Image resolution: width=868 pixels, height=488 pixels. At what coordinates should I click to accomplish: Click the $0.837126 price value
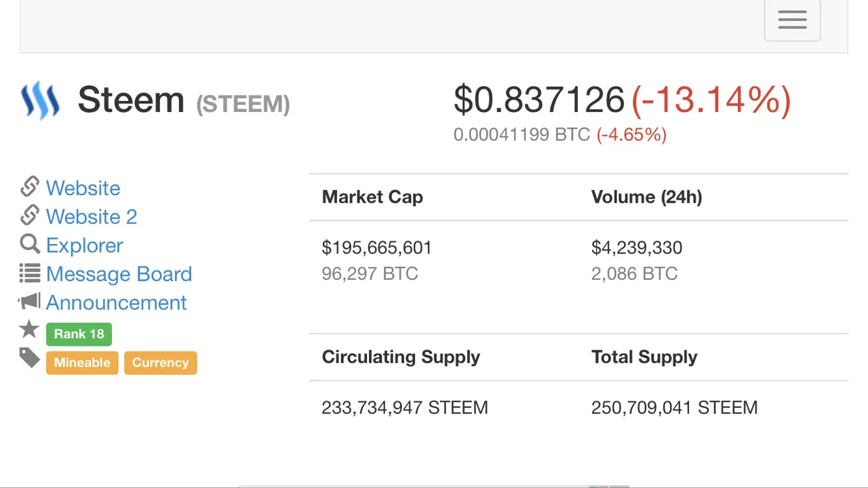pos(539,100)
